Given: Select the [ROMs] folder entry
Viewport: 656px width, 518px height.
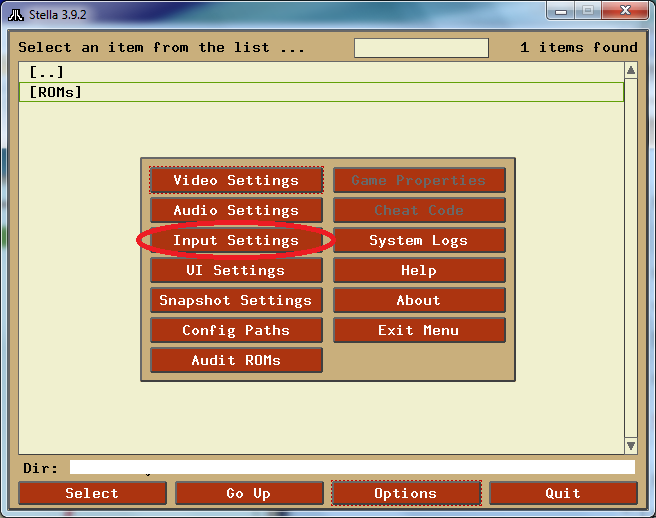Looking at the screenshot, I should [321, 92].
